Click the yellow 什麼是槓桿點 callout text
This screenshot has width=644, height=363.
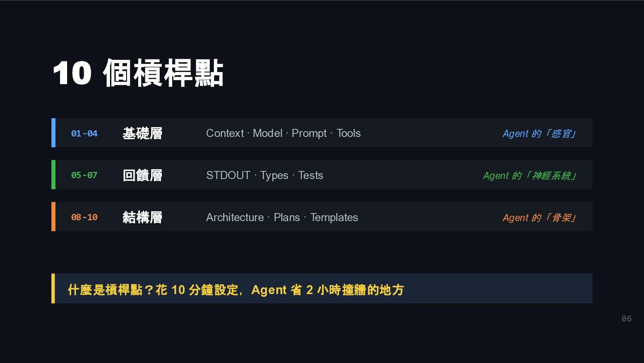(x=236, y=290)
